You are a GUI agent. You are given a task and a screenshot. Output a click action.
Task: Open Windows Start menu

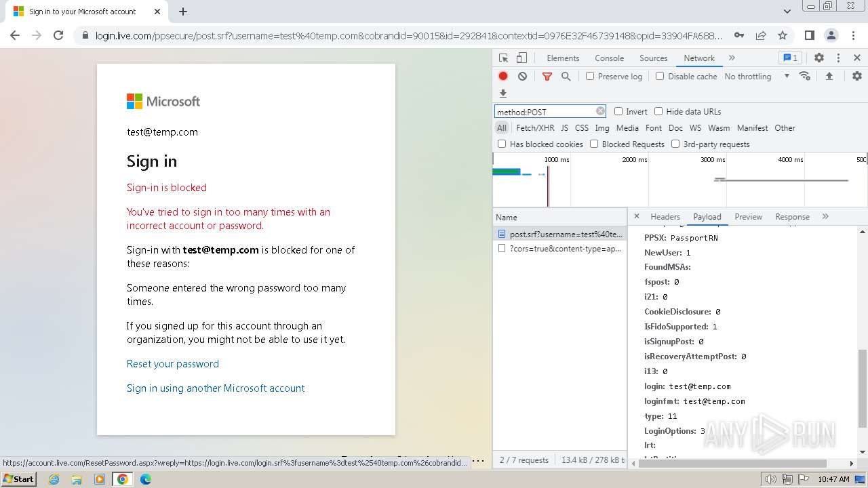click(19, 479)
